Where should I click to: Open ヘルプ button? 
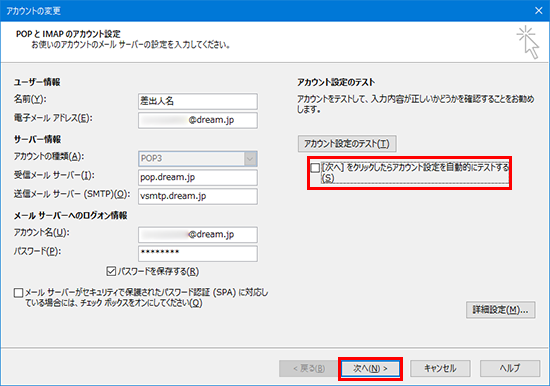510,368
